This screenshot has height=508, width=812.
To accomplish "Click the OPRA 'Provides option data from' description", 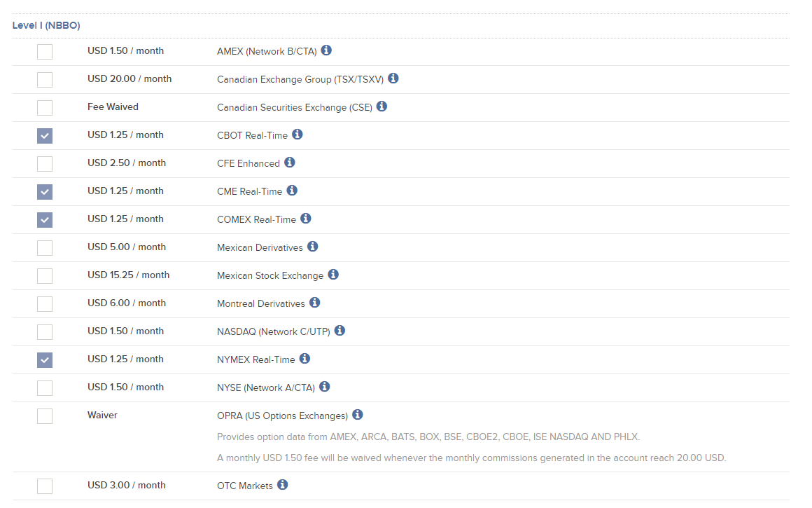I will click(429, 437).
